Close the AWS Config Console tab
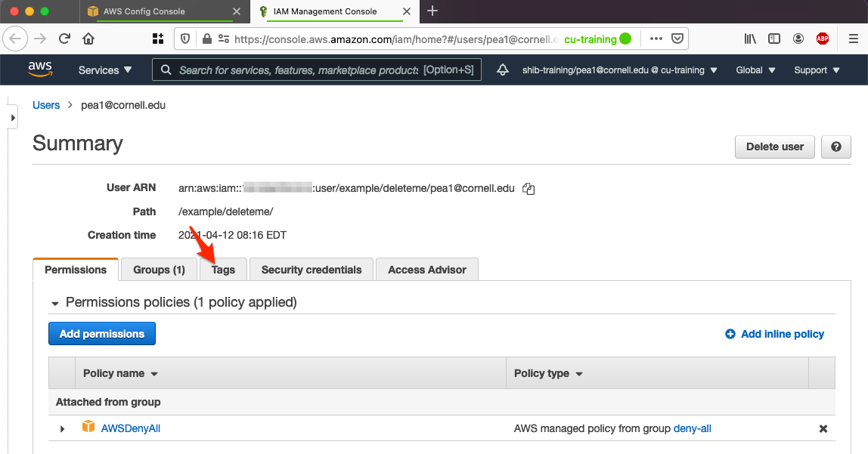 237,11
